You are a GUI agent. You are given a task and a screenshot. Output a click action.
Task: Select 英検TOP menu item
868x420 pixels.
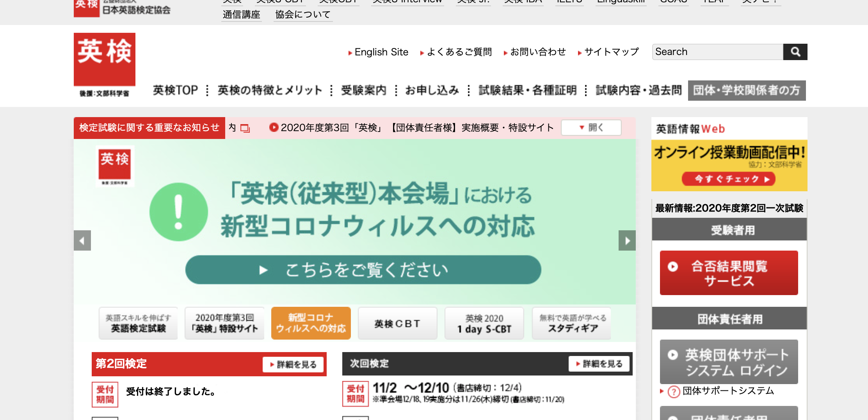coord(175,90)
